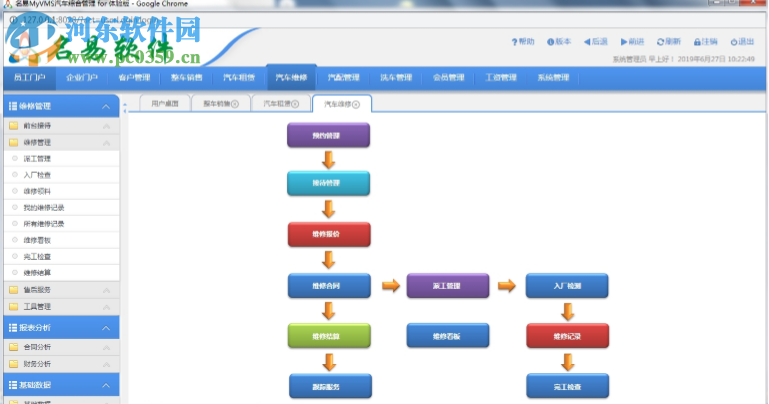Open 入厂检查 in the sidebar tree
This screenshot has width=769, height=404.
(x=61, y=175)
